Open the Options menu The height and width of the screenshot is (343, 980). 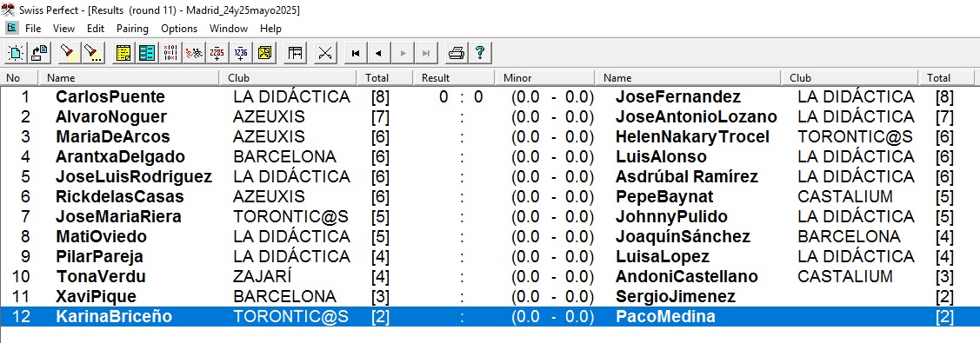click(x=179, y=28)
